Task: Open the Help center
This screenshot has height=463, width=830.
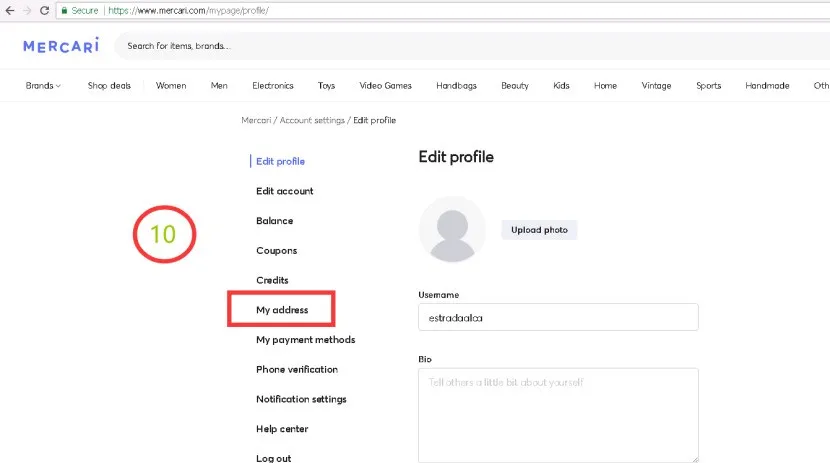Action: pos(282,429)
